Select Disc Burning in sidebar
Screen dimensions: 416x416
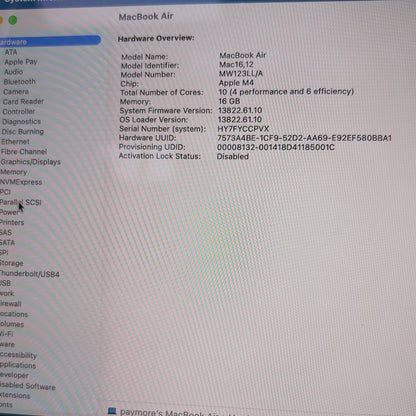(23, 132)
